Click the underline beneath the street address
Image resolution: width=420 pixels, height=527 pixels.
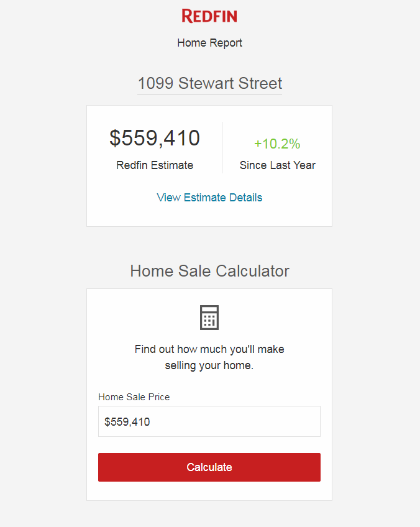click(x=209, y=94)
